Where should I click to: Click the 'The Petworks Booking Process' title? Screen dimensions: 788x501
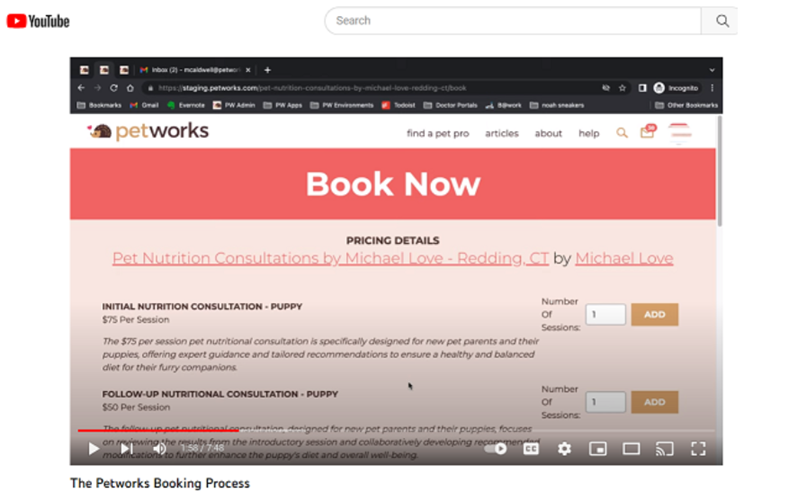click(160, 483)
